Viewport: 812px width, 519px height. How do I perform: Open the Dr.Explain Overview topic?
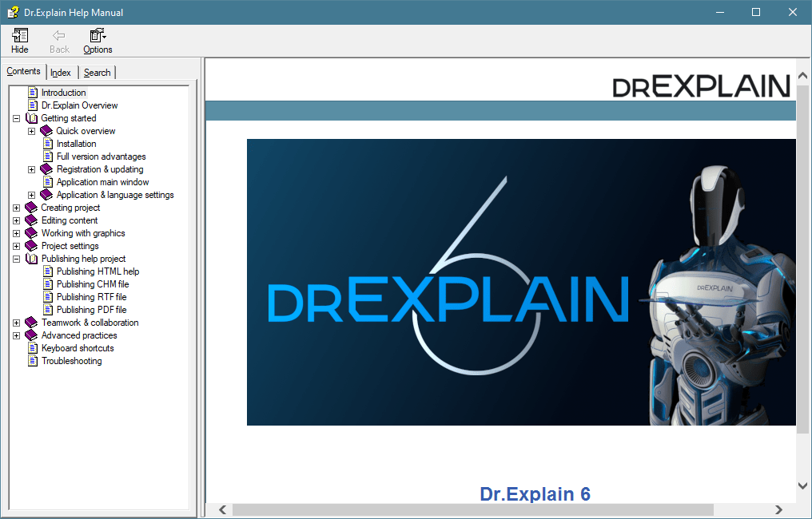coord(79,105)
